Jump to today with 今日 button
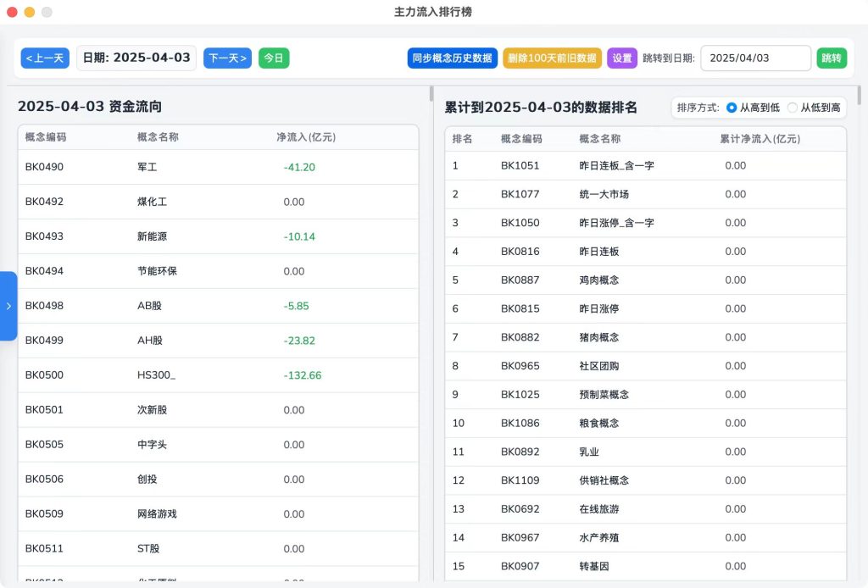 (274, 58)
